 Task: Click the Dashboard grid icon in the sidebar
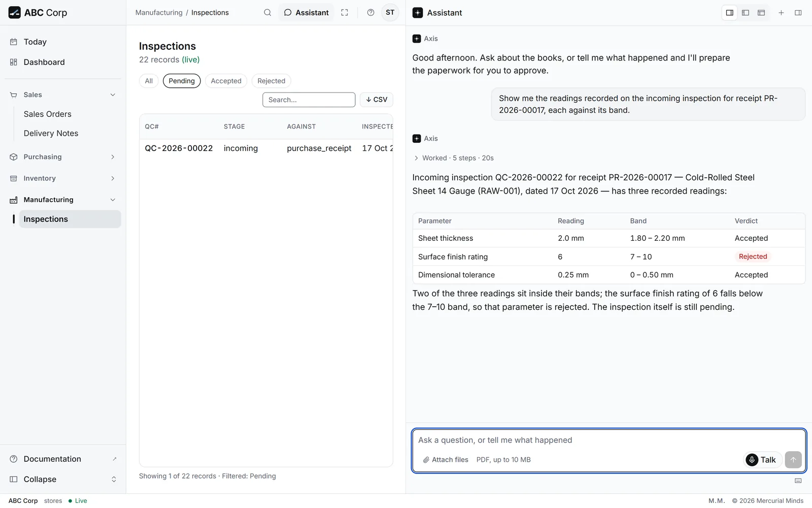pyautogui.click(x=14, y=62)
